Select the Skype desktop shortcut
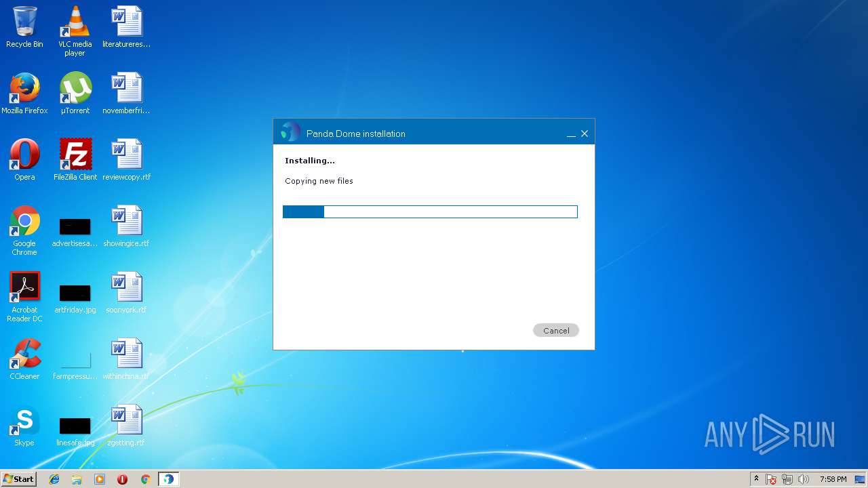Image resolution: width=868 pixels, height=488 pixels. [24, 426]
